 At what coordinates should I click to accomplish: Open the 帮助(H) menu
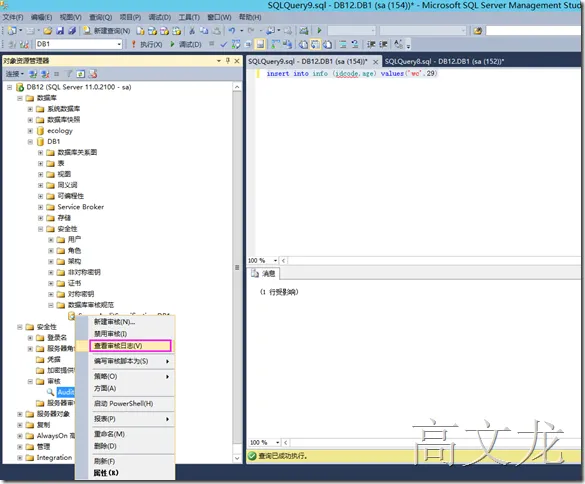250,17
